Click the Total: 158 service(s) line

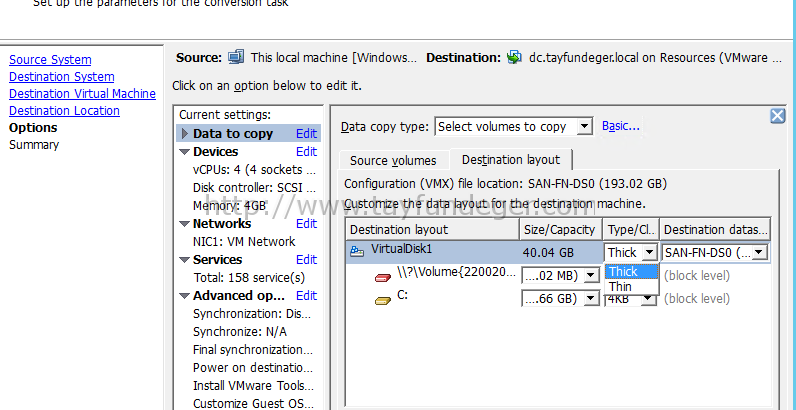point(249,278)
